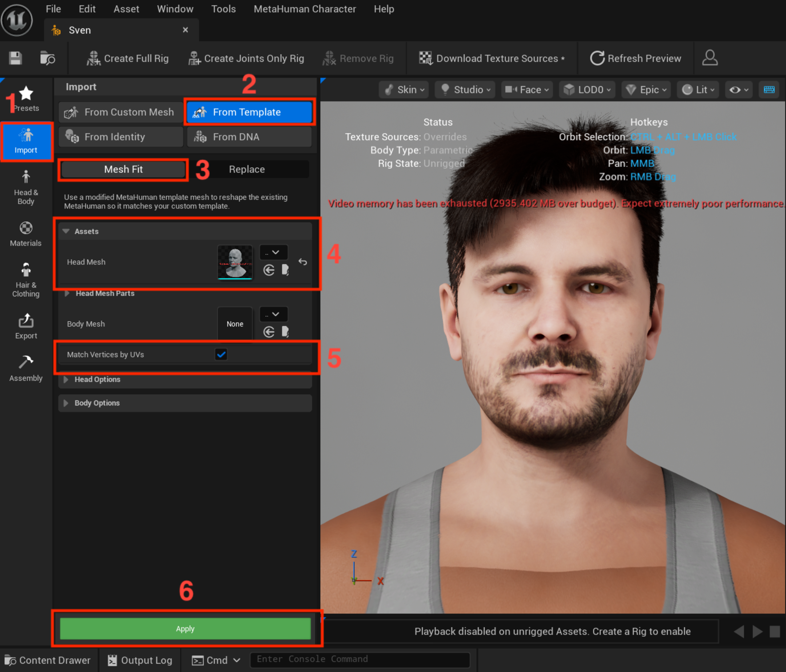
Task: Click Create Joints Only Rig
Action: 246,59
